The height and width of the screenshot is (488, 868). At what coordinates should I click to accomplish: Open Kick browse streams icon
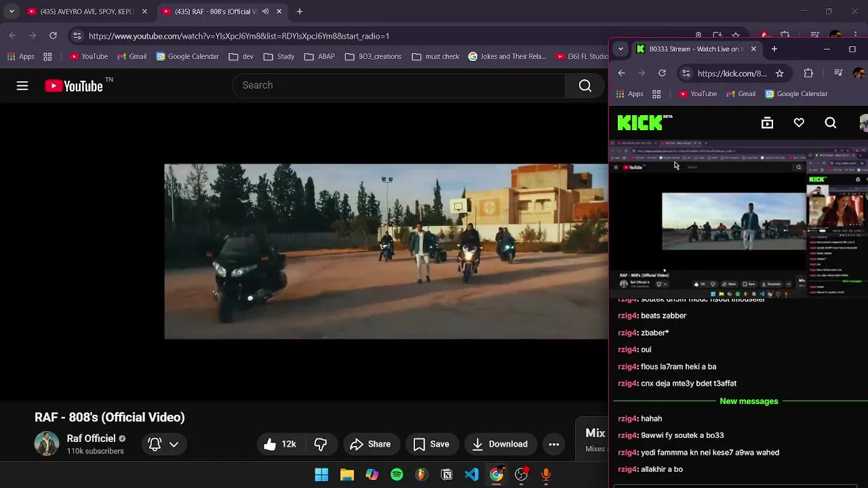[767, 123]
